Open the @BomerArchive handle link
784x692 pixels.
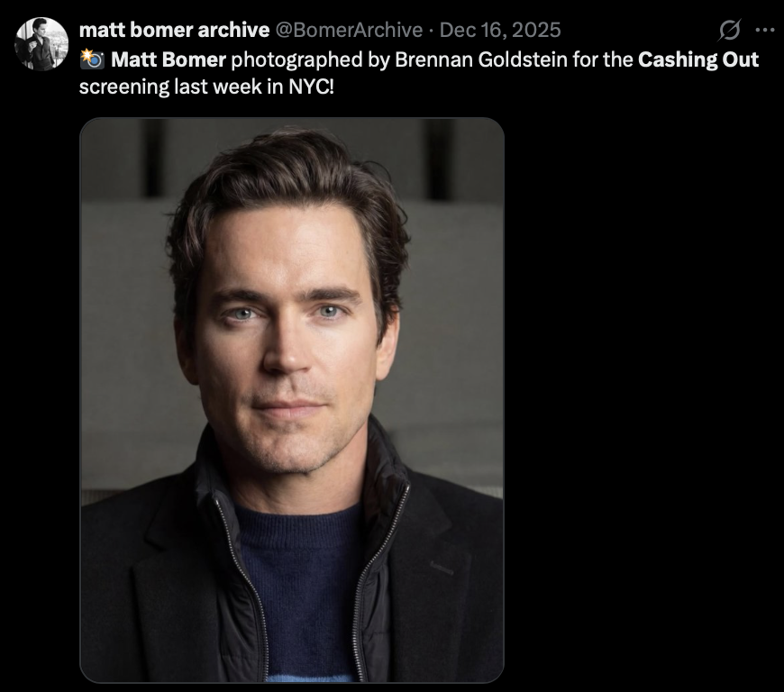[x=348, y=30]
